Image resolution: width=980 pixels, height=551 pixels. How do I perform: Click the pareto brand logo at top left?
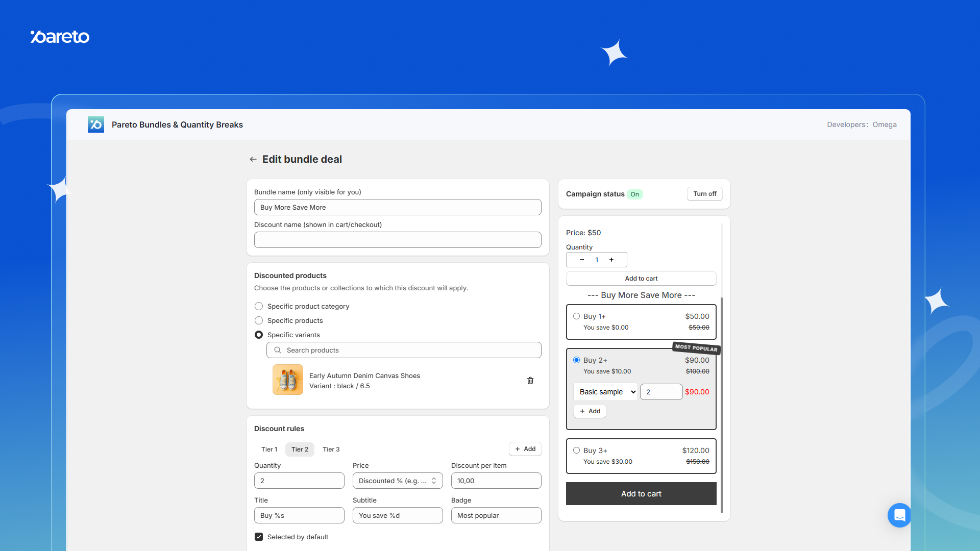[60, 37]
